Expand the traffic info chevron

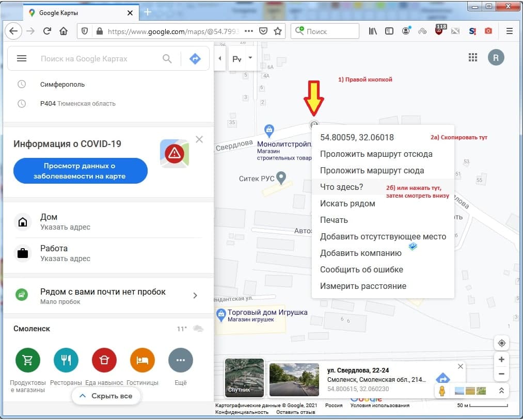[x=195, y=295]
